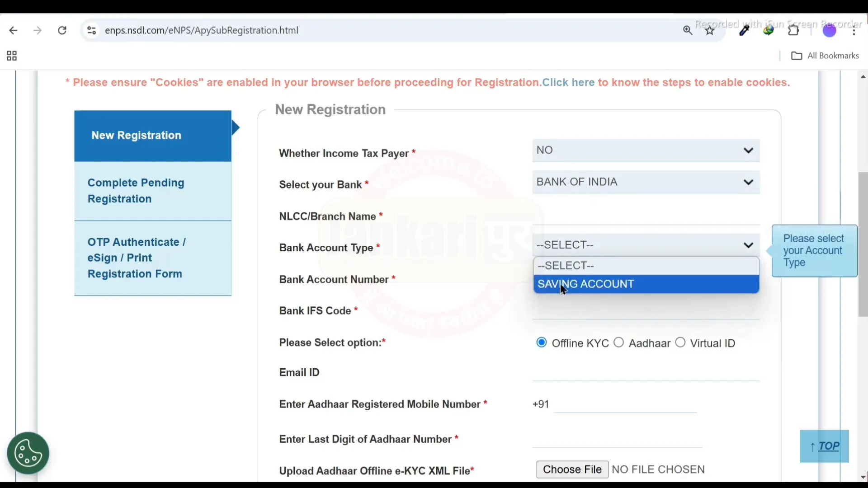Viewport: 868px width, 488px height.
Task: Click the browser back navigation icon
Action: pyautogui.click(x=13, y=30)
